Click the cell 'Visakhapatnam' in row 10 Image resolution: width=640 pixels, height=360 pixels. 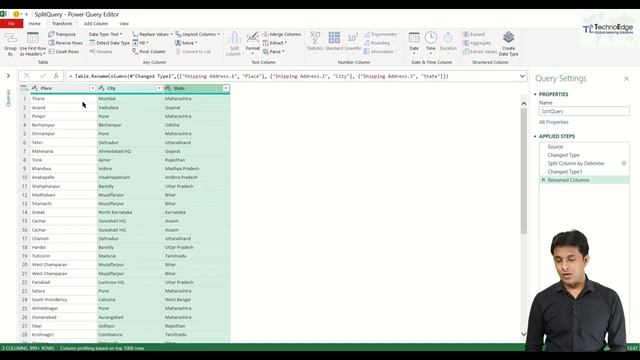click(130, 178)
